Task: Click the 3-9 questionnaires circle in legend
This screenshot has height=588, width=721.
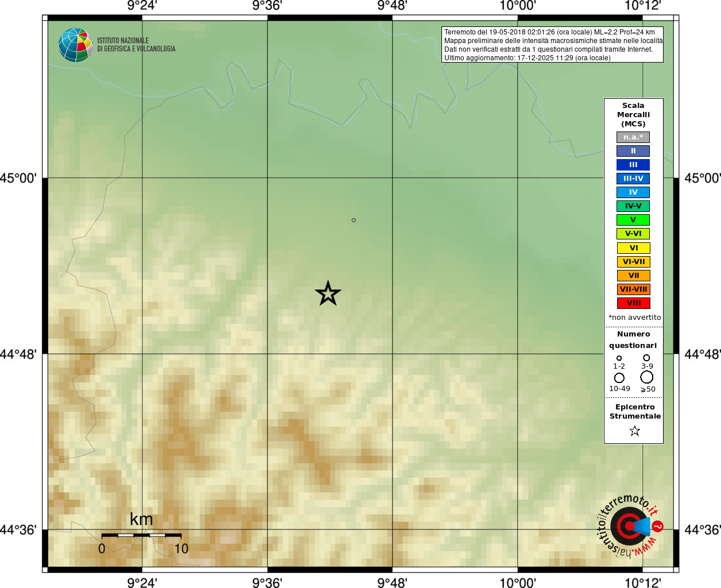Action: point(646,358)
